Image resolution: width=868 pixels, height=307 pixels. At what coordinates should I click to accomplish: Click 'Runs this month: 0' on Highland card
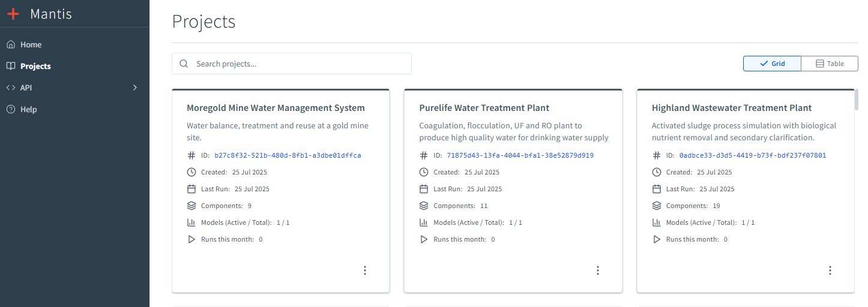coord(697,239)
